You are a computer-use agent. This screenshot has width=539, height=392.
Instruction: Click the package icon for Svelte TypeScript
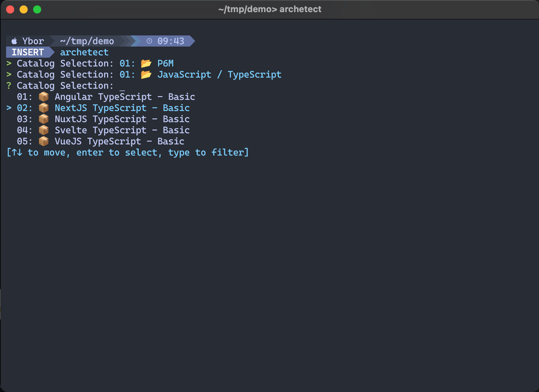(44, 130)
